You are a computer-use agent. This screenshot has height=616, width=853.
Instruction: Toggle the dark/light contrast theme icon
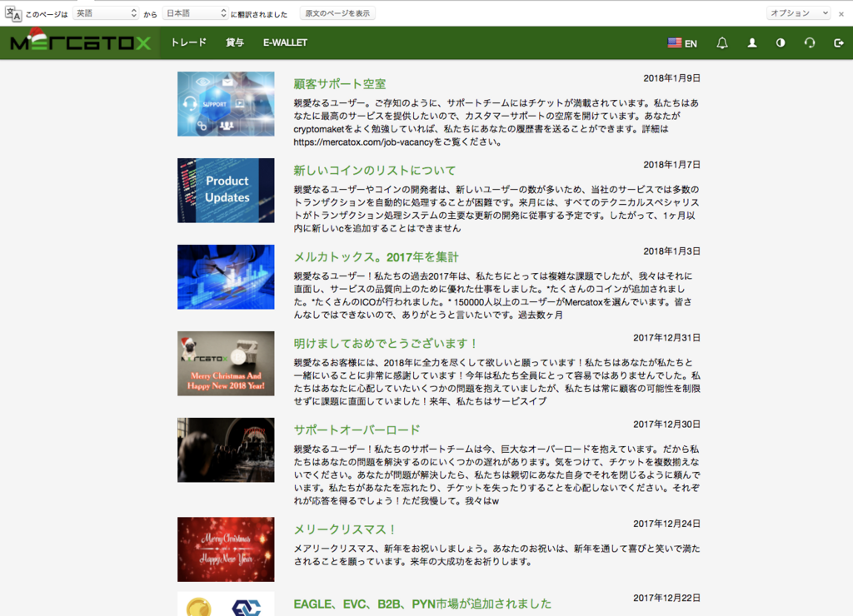(x=781, y=43)
